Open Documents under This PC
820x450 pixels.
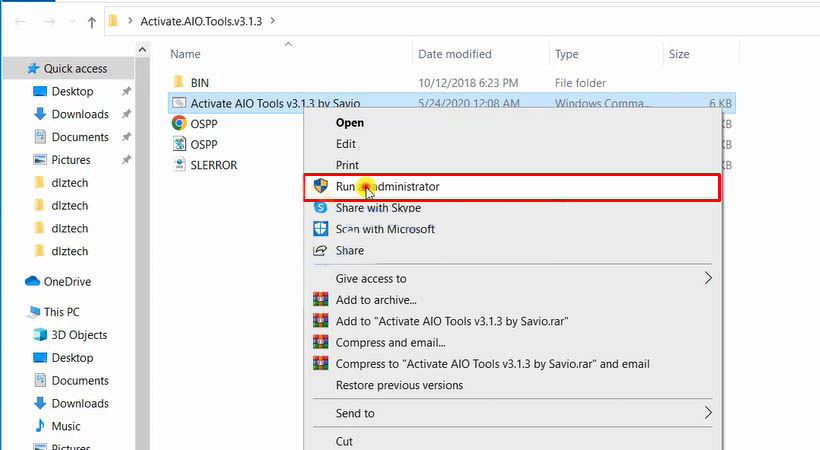point(80,380)
